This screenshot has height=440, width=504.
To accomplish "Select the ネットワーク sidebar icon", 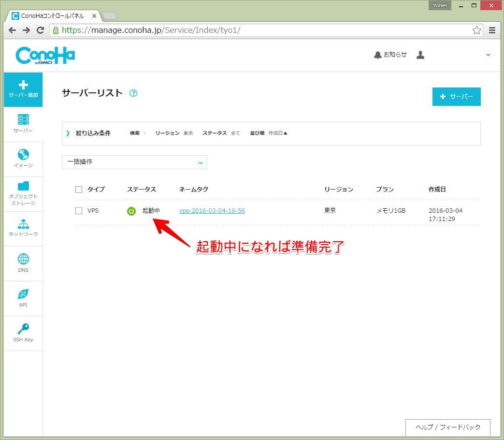I will click(23, 227).
